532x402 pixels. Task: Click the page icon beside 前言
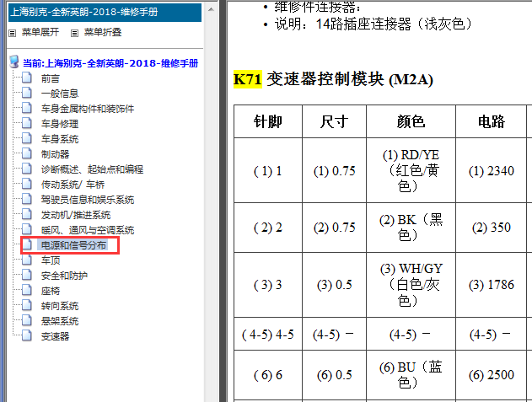tap(27, 78)
